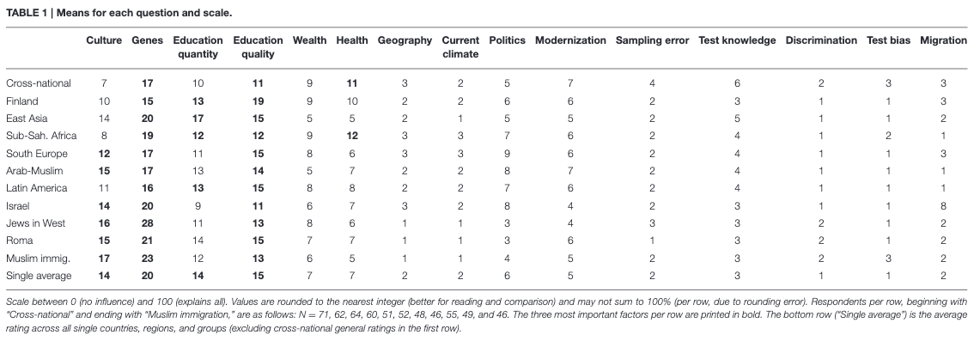The height and width of the screenshot is (341, 980).
Task: Click the Sampling error column header
Action: coord(652,40)
